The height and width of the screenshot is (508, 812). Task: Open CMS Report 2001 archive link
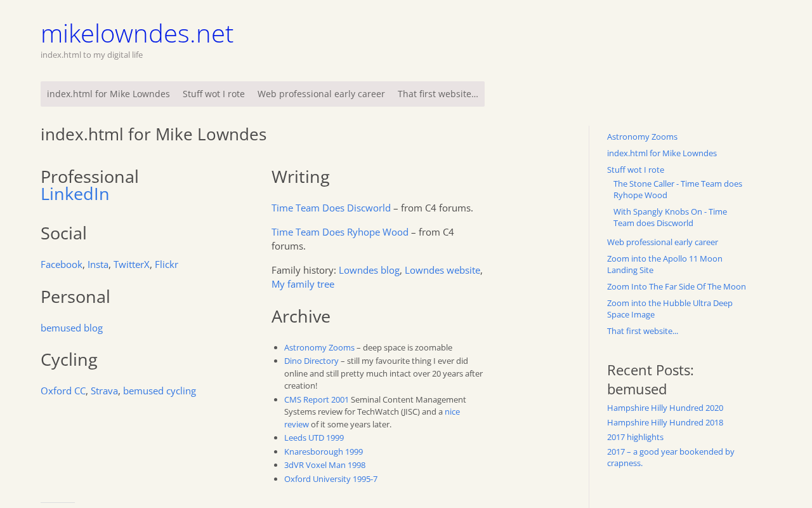click(x=317, y=399)
